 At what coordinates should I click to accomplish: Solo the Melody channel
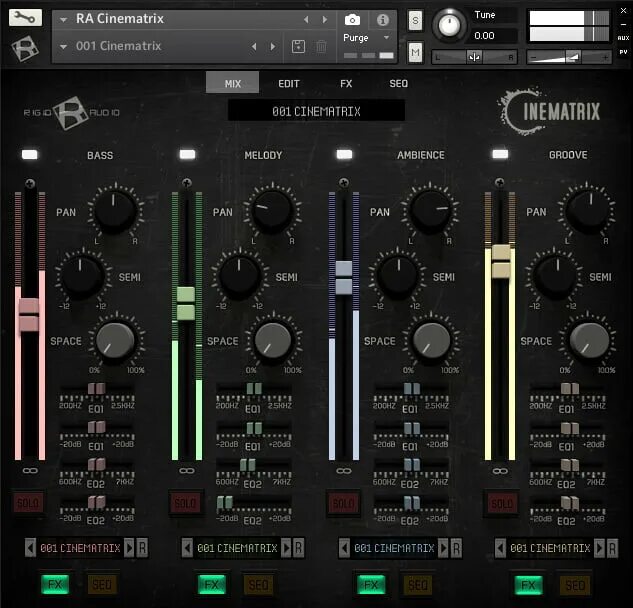point(185,503)
